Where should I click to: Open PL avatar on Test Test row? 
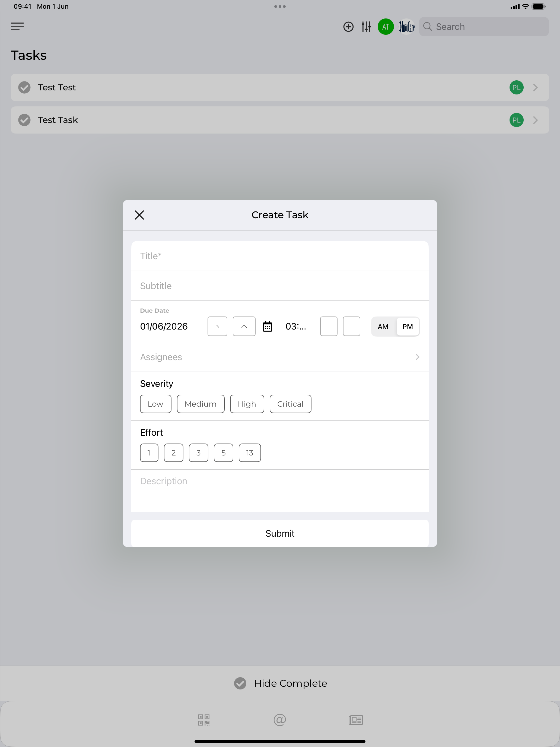[516, 87]
